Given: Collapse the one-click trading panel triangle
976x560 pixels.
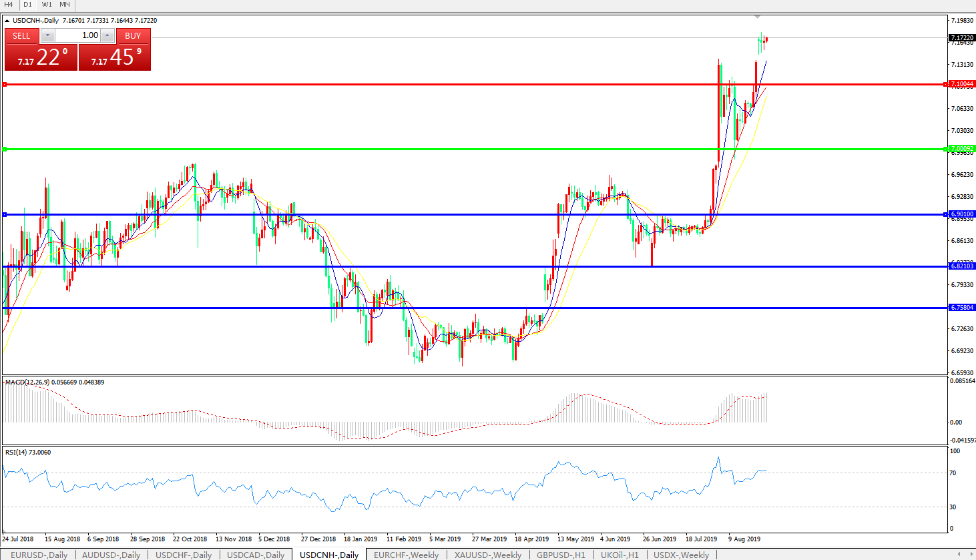Looking at the screenshot, I should (7, 21).
